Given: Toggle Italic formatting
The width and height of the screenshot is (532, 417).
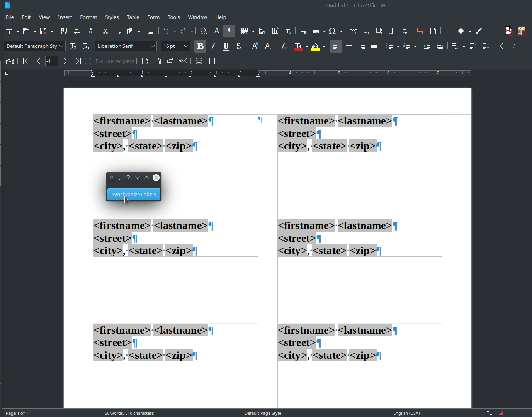Looking at the screenshot, I should (213, 46).
